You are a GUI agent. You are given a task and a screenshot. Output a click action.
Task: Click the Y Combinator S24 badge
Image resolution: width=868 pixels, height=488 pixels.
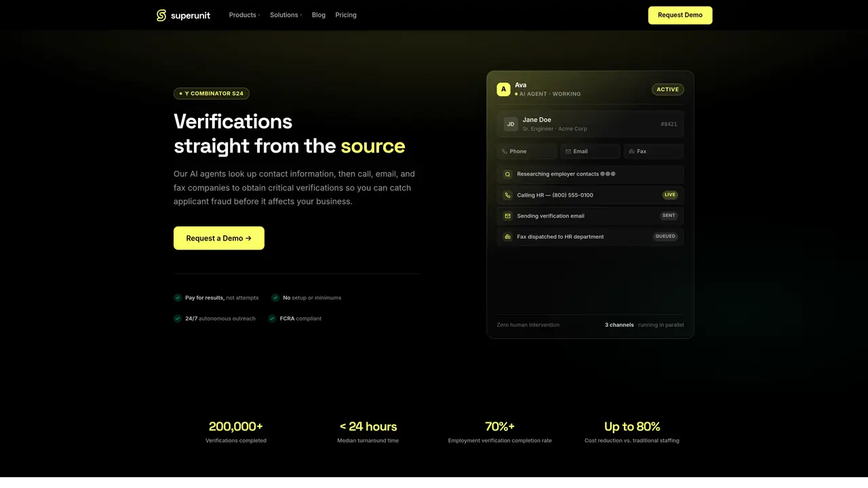212,94
